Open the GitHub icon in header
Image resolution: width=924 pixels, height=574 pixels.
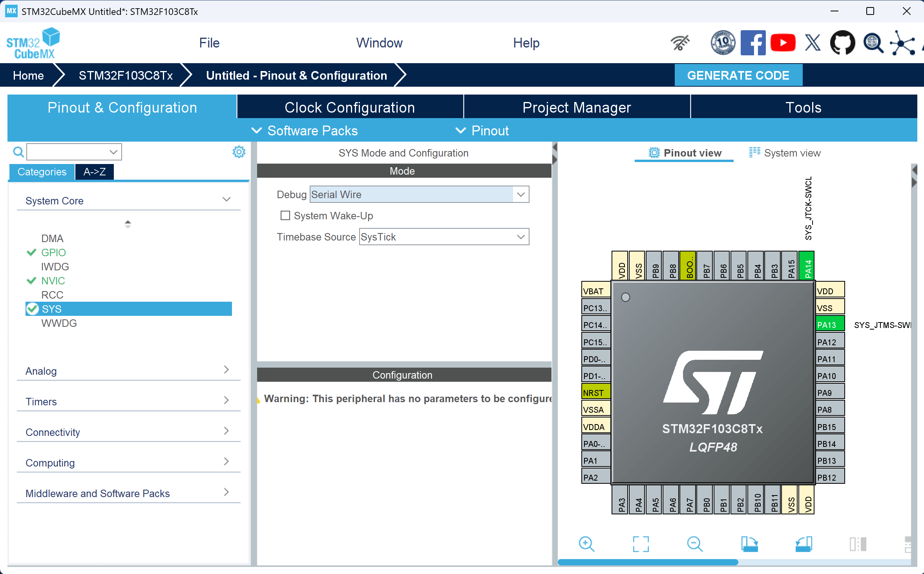coord(842,43)
